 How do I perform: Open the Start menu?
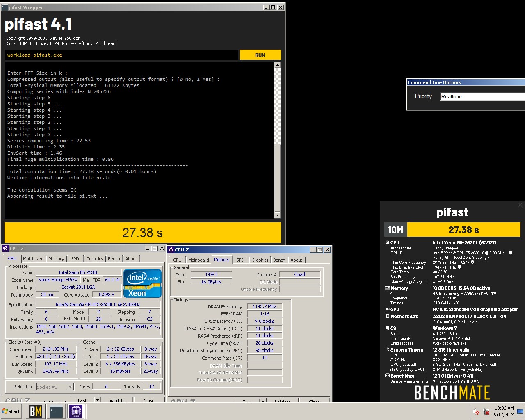click(11, 411)
